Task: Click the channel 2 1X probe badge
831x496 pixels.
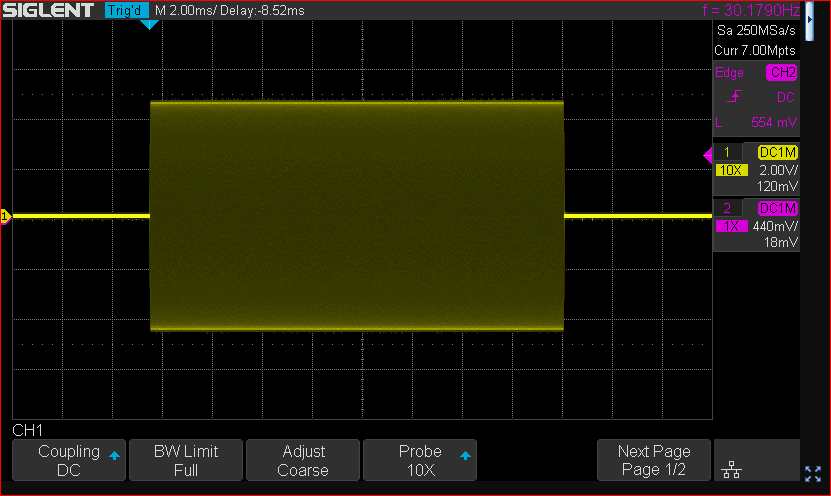Action: pos(731,226)
